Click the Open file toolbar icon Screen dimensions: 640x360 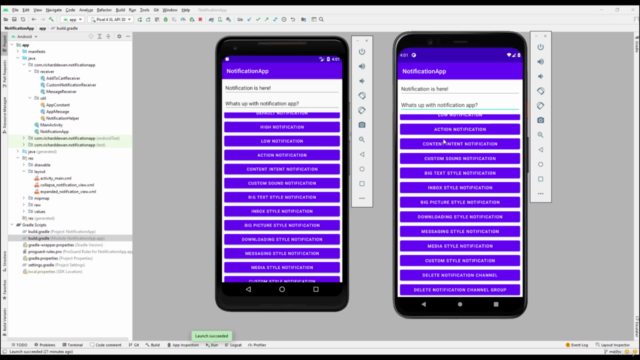point(6,20)
